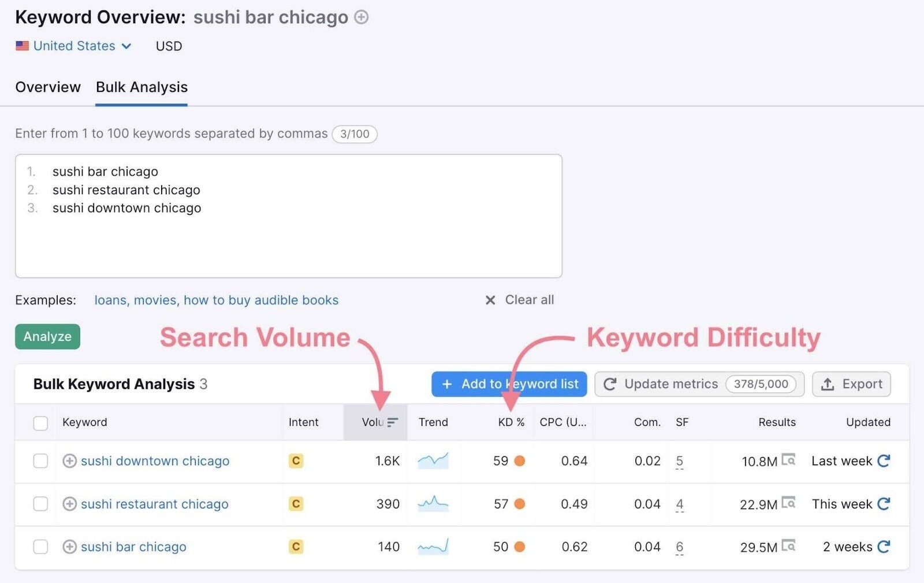This screenshot has width=924, height=583.
Task: Toggle the select-all checkbox in table header
Action: click(40, 423)
